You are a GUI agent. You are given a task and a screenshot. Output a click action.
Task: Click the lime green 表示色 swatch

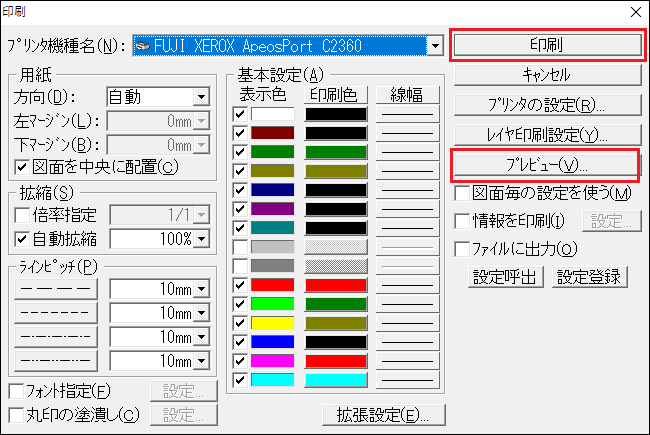click(272, 304)
